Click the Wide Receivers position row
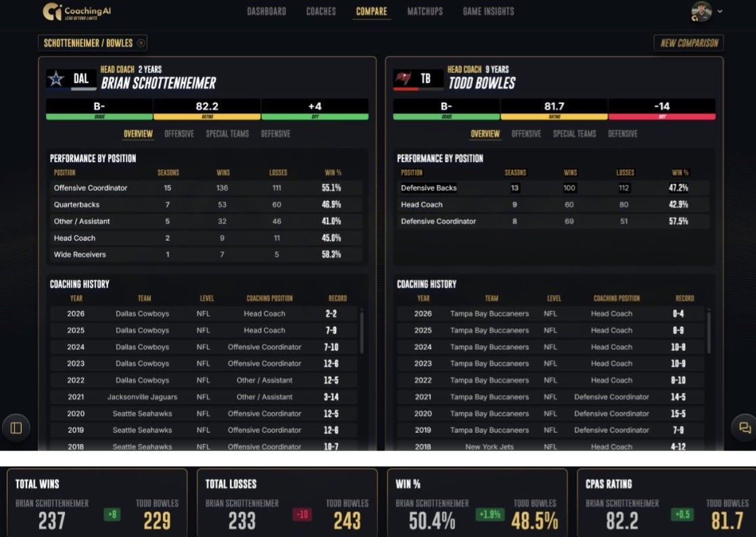756x537 pixels. pos(206,254)
